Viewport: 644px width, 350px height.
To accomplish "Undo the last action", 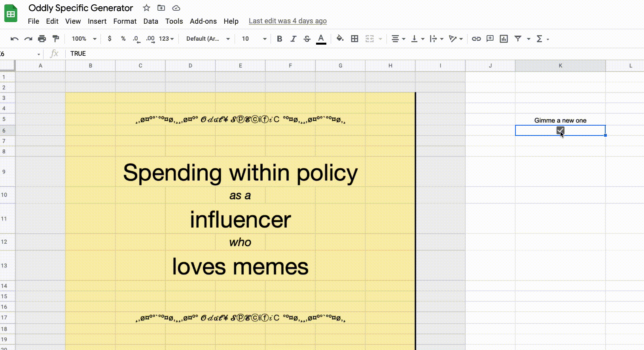I will point(15,39).
